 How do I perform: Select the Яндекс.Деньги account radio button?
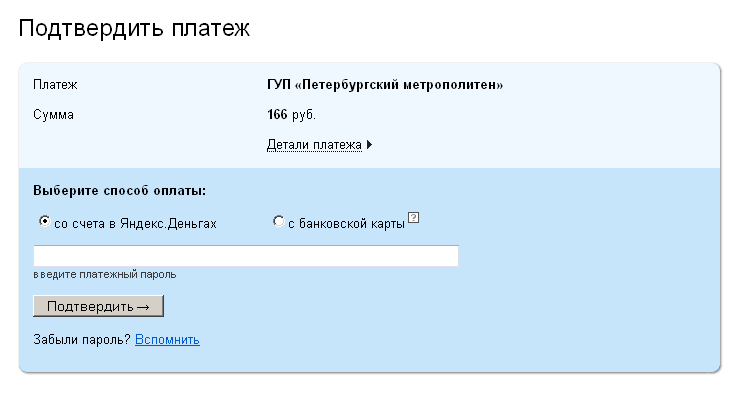pos(44,221)
